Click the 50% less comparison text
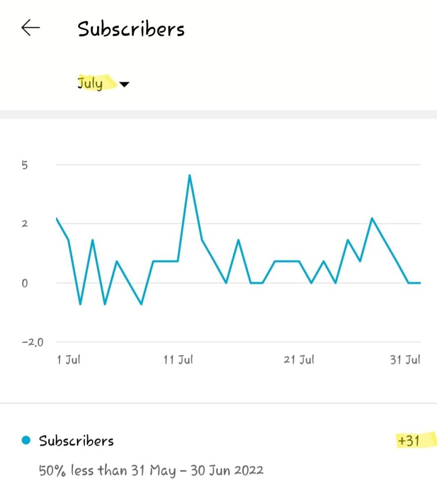437x504 pixels. click(151, 470)
